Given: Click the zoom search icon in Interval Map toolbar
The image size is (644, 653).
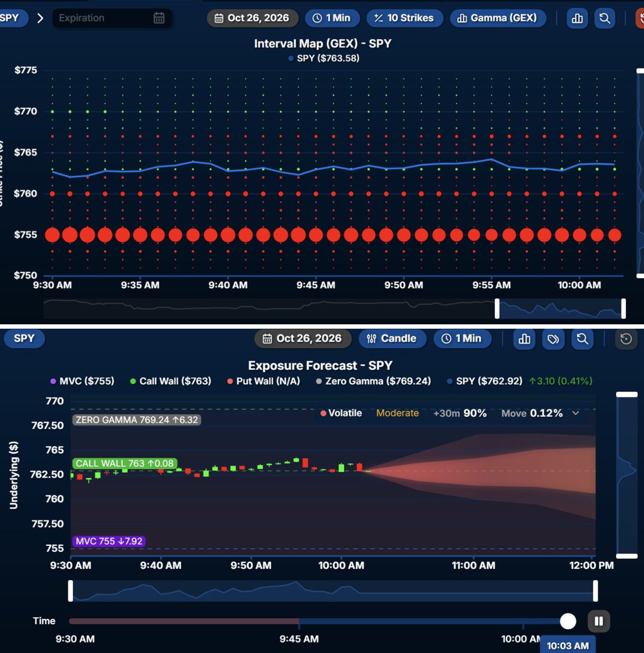Looking at the screenshot, I should pyautogui.click(x=605, y=19).
